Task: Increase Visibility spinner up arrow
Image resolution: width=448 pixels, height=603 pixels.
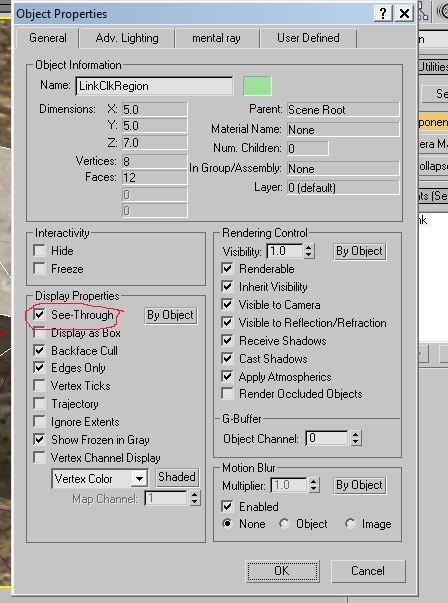Action: pos(308,247)
